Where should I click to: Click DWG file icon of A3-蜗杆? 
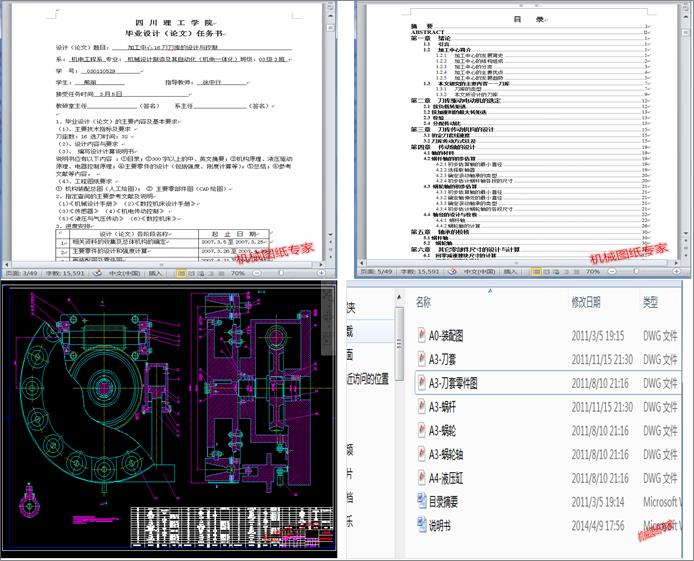(422, 407)
